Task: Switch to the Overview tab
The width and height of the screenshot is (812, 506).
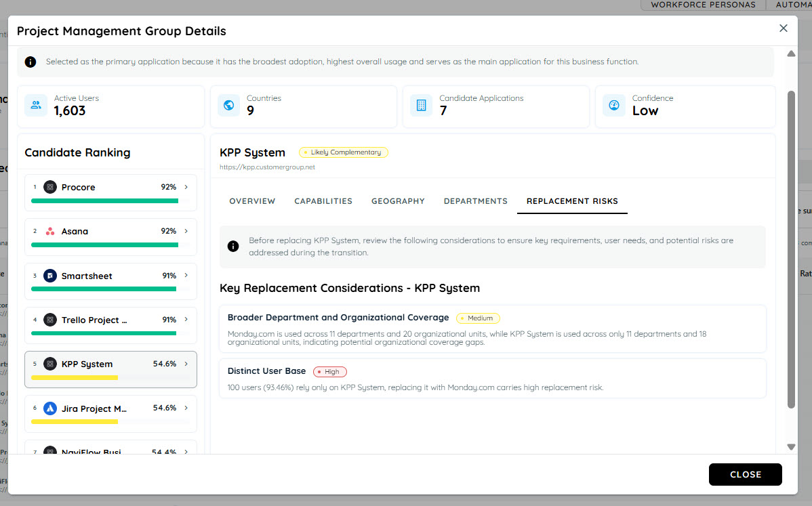Action: pyautogui.click(x=252, y=201)
